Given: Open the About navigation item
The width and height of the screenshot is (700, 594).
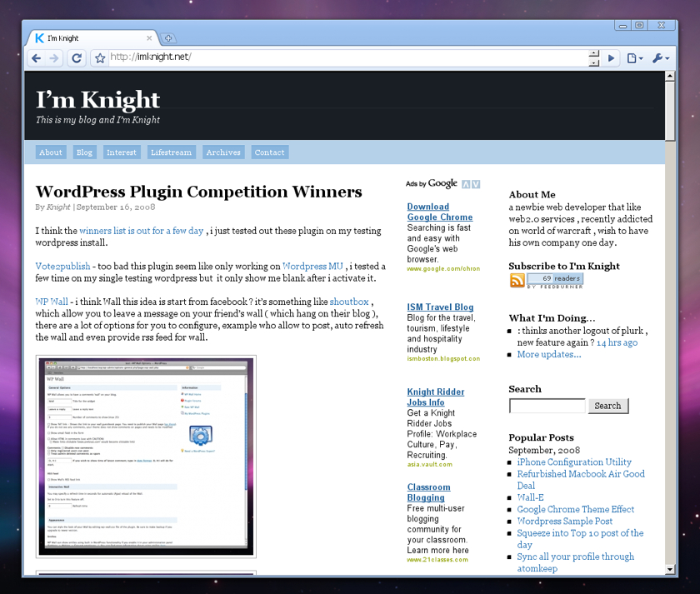Looking at the screenshot, I should coord(51,152).
